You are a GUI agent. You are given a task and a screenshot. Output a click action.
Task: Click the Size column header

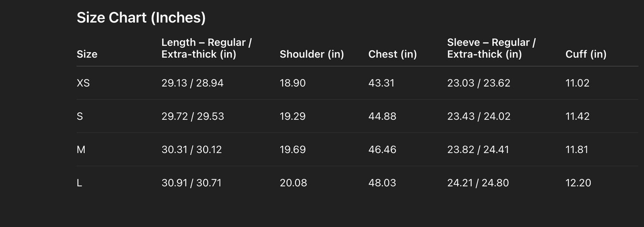[87, 54]
